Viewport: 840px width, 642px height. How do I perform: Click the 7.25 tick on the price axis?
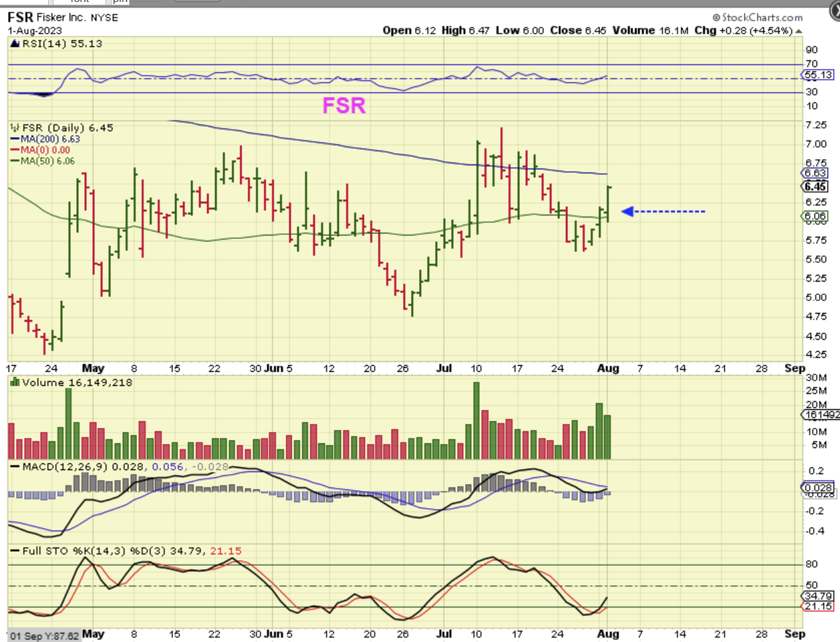pos(816,125)
